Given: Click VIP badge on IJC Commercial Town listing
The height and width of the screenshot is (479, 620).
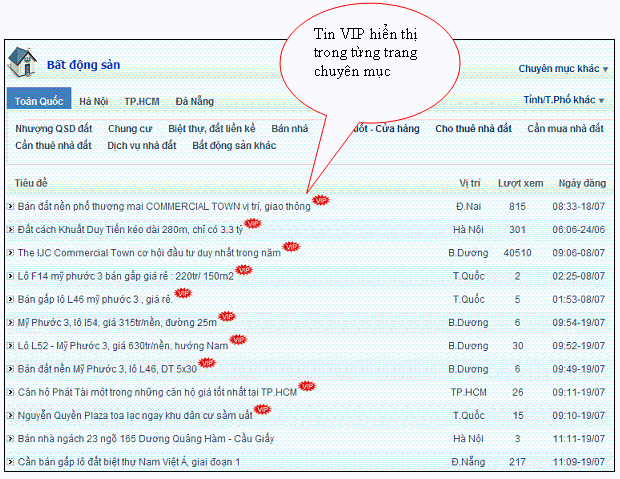Looking at the screenshot, I should click(291, 246).
